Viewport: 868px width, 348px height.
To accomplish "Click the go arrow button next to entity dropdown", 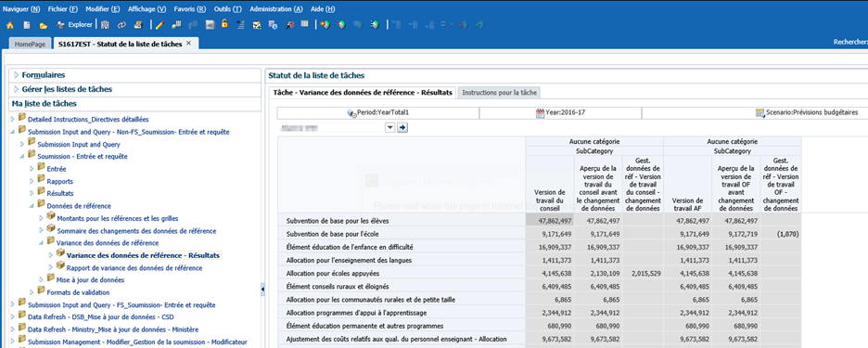I will coord(402,128).
